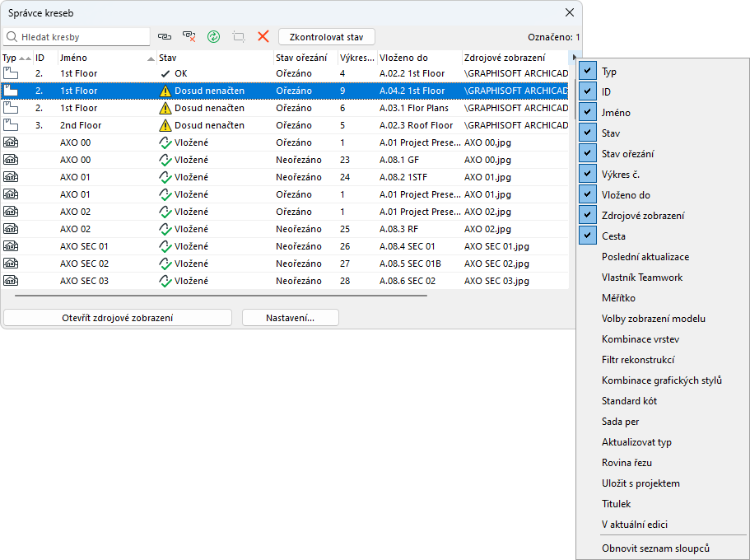Sort by the Typ column header
Viewport: 750px width, 560px height.
(x=10, y=58)
